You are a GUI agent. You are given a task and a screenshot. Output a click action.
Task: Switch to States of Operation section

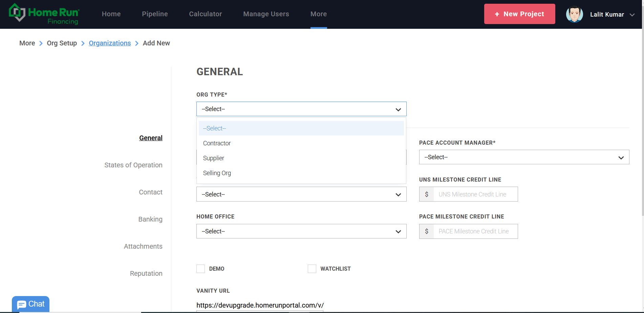[x=133, y=165]
